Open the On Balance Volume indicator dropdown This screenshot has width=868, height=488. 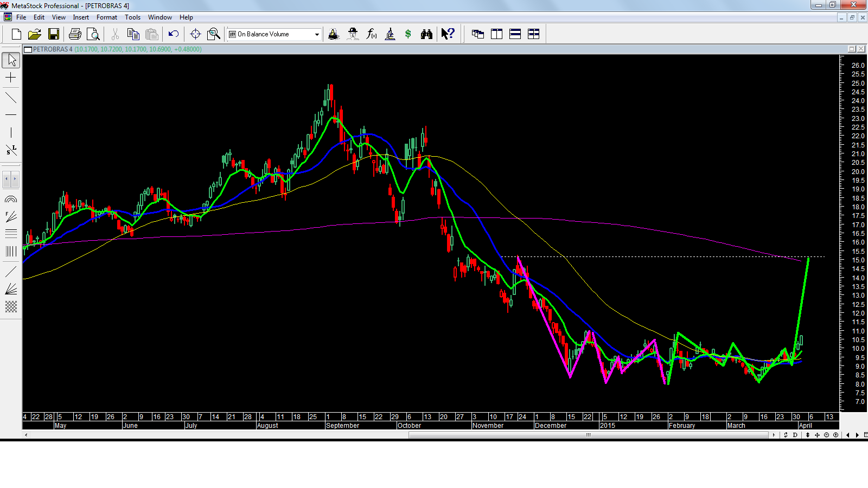pyautogui.click(x=317, y=34)
